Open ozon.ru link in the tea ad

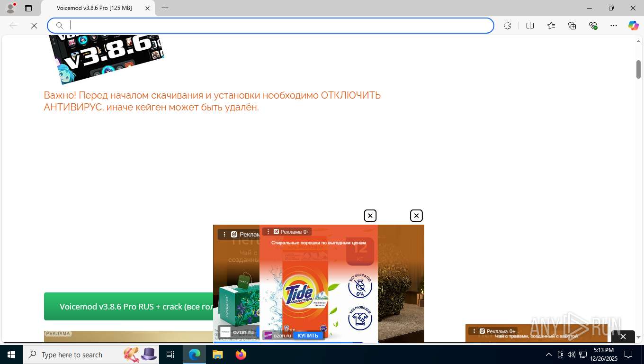click(243, 332)
